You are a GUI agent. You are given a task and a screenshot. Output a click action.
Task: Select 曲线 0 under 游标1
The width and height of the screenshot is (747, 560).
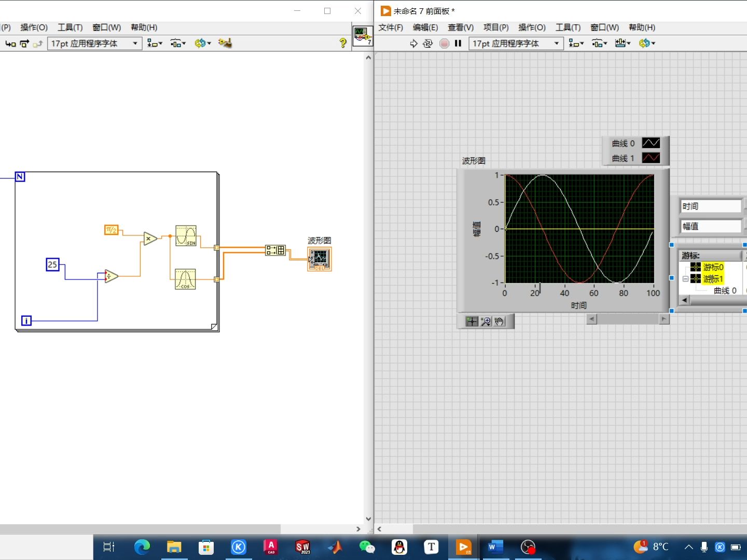pos(725,291)
